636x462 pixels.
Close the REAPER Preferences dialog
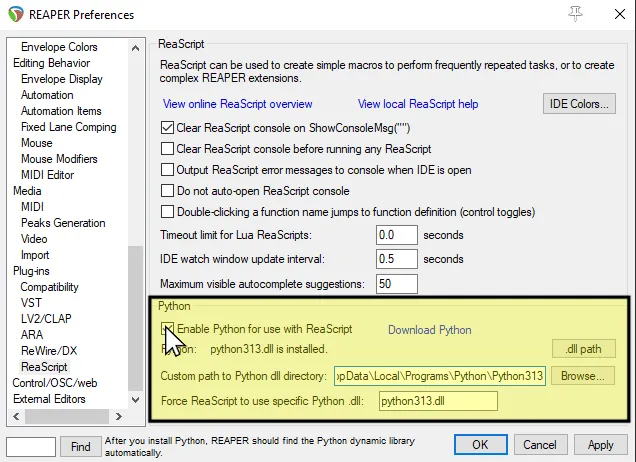619,14
